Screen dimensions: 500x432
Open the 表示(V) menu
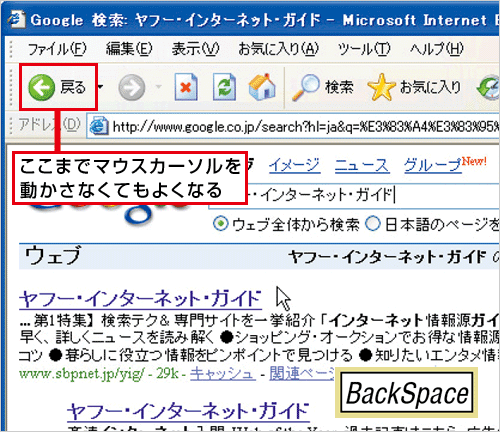click(x=195, y=49)
